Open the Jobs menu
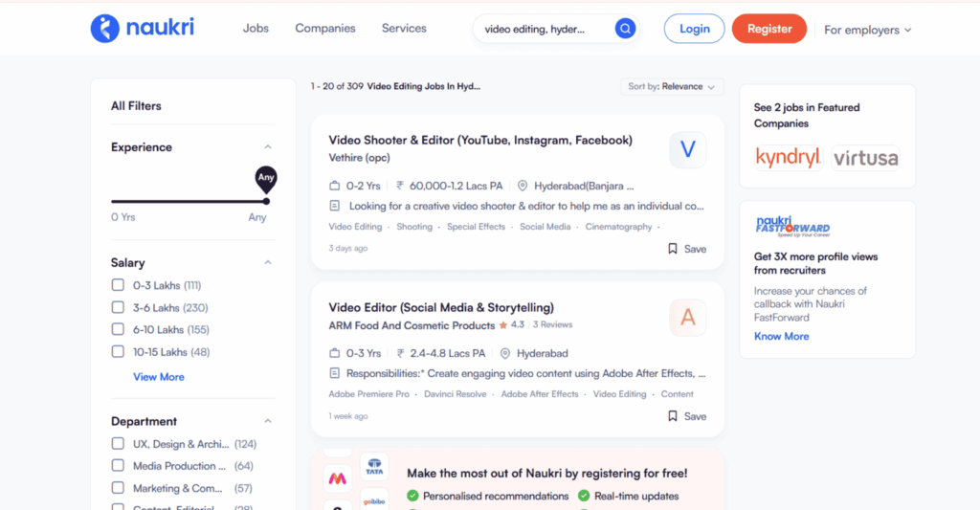The width and height of the screenshot is (980, 510). pyautogui.click(x=256, y=28)
